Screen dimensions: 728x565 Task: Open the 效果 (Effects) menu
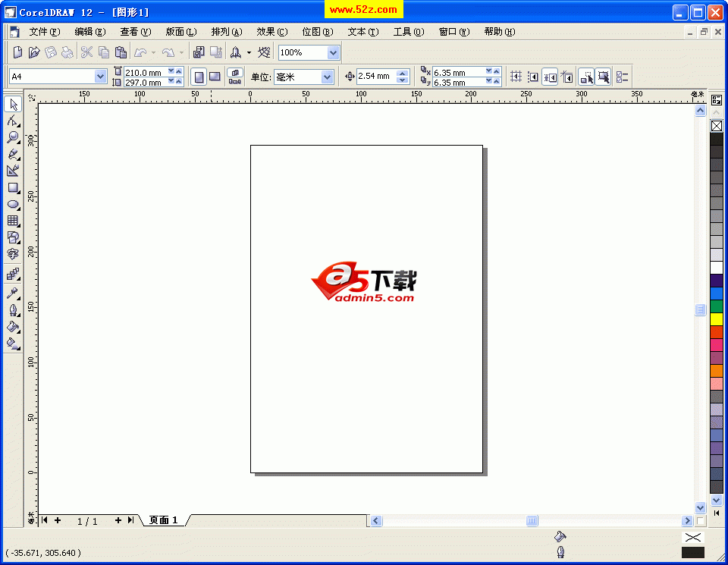(271, 32)
